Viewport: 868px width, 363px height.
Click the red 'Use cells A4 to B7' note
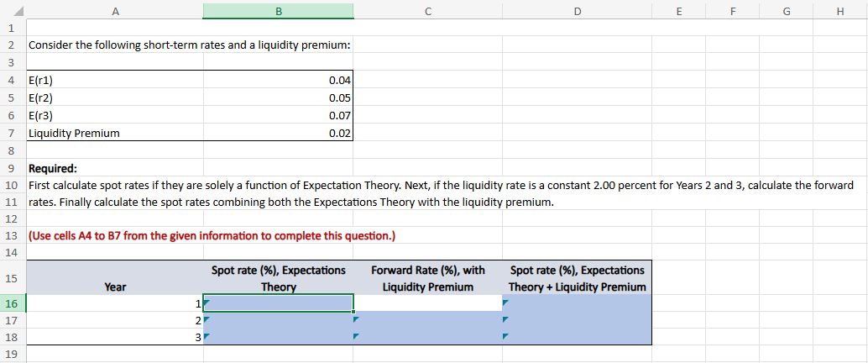212,235
